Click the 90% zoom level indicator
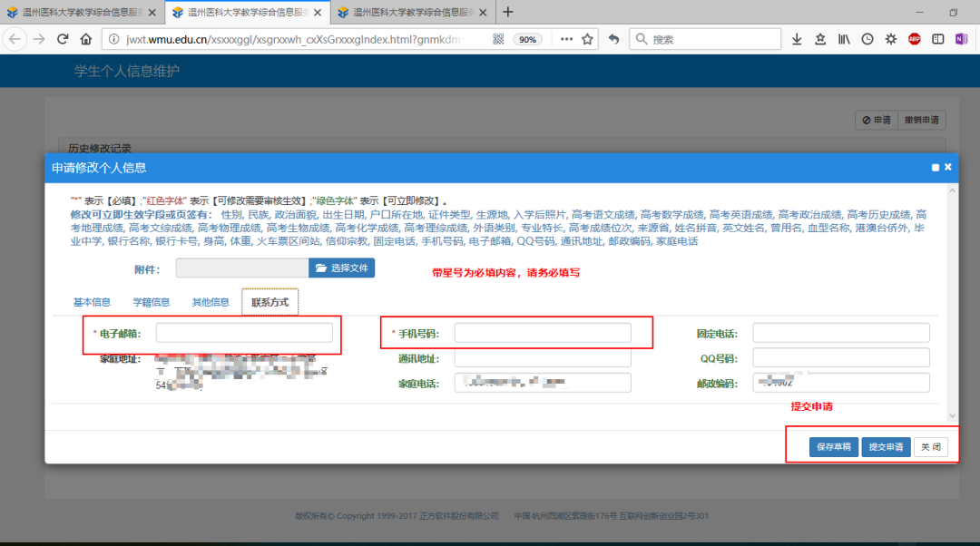The image size is (980, 546). [528, 39]
